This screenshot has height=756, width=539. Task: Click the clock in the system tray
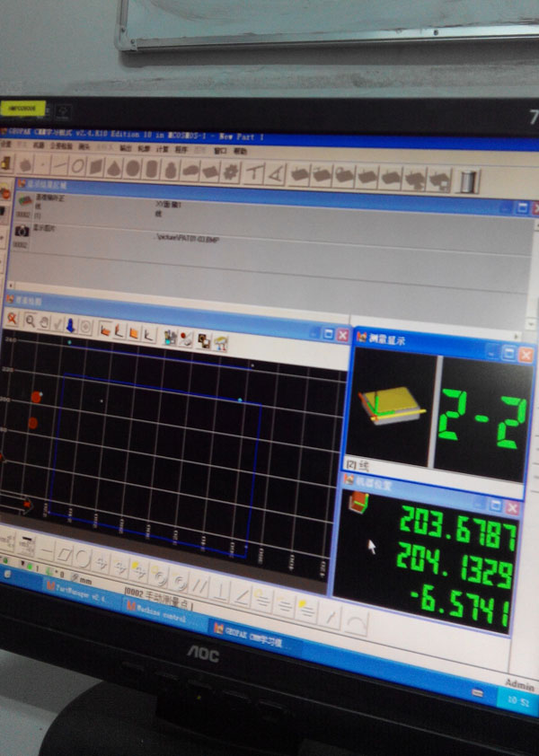[x=518, y=701]
